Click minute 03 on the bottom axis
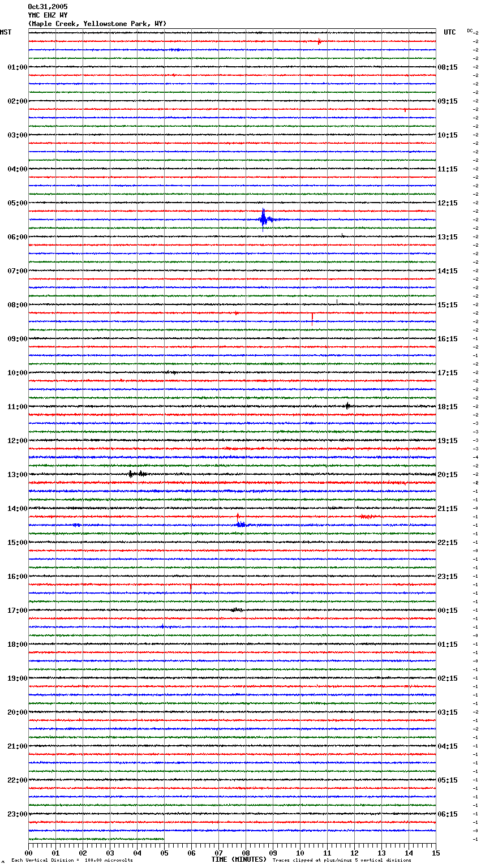The image size is (481, 868). [110, 853]
